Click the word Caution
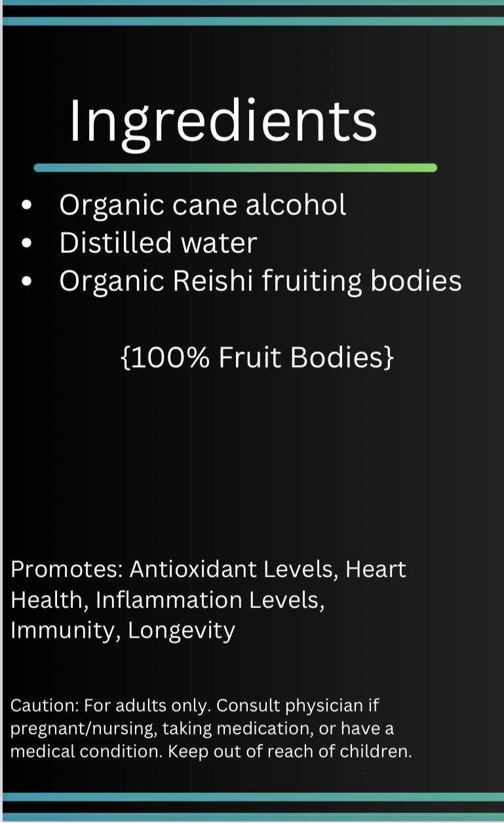The height and width of the screenshot is (823, 504). click(x=44, y=706)
